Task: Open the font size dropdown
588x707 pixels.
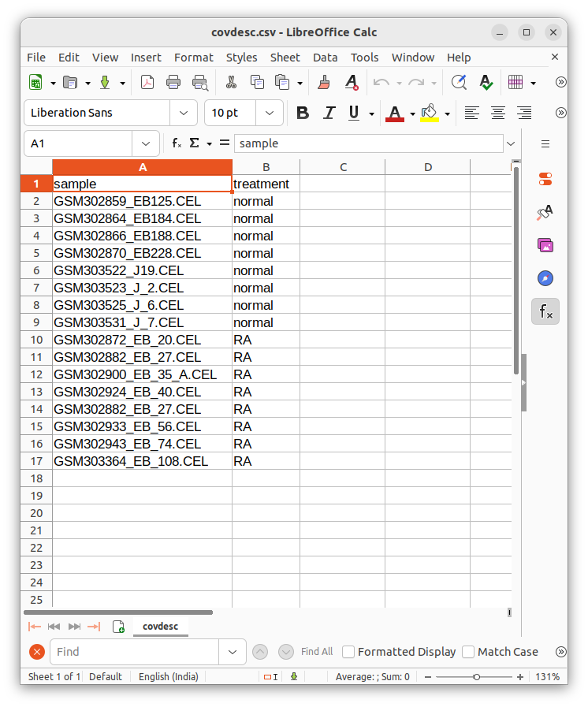Action: point(270,113)
